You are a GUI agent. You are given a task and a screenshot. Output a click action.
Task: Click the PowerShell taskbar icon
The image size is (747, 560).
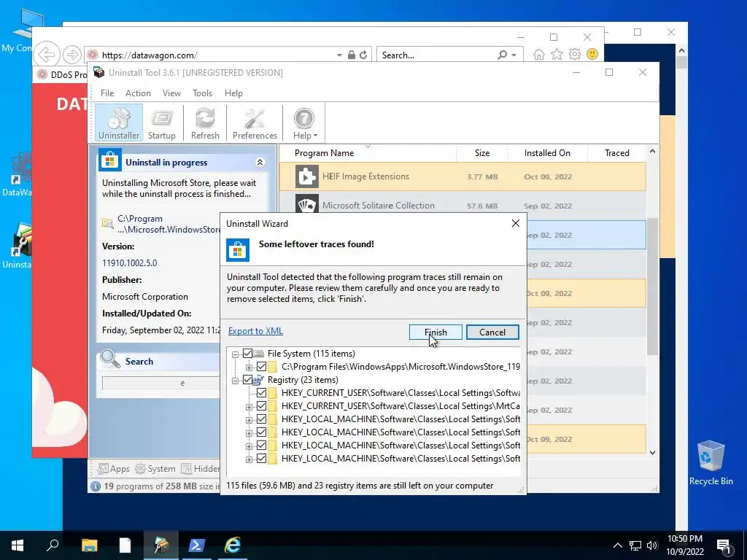pos(197,545)
